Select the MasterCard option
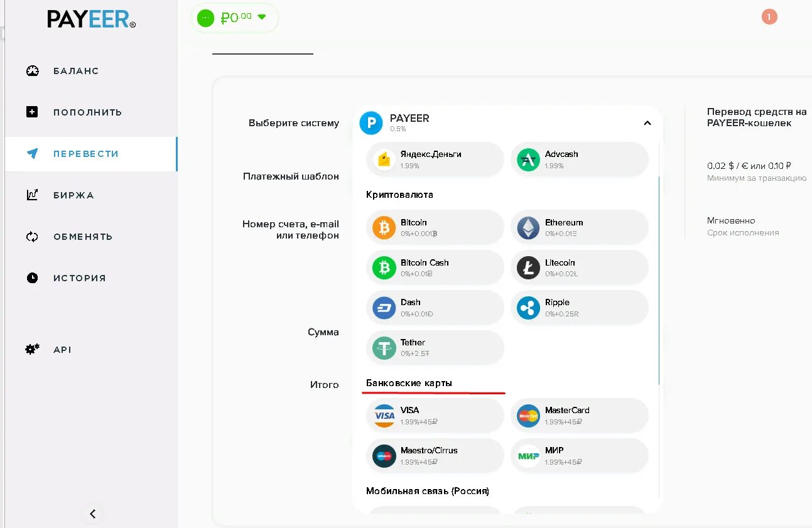This screenshot has width=812, height=528. tap(580, 416)
